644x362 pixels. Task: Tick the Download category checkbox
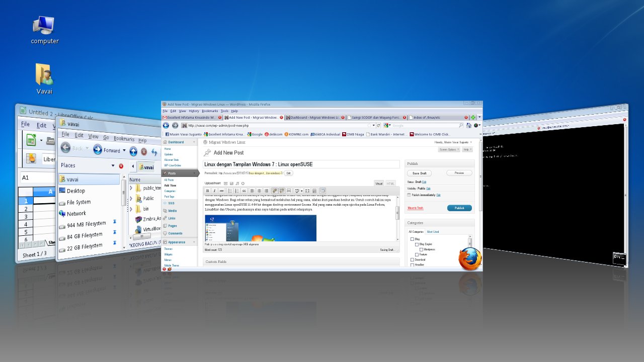[412, 259]
